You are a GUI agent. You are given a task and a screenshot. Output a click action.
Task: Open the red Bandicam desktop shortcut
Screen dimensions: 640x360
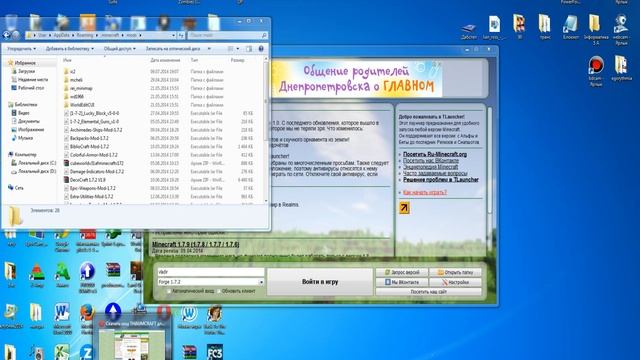click(x=596, y=65)
